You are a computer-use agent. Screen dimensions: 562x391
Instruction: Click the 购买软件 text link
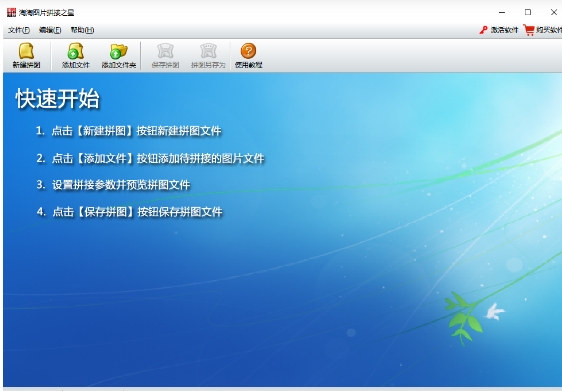coord(549,30)
